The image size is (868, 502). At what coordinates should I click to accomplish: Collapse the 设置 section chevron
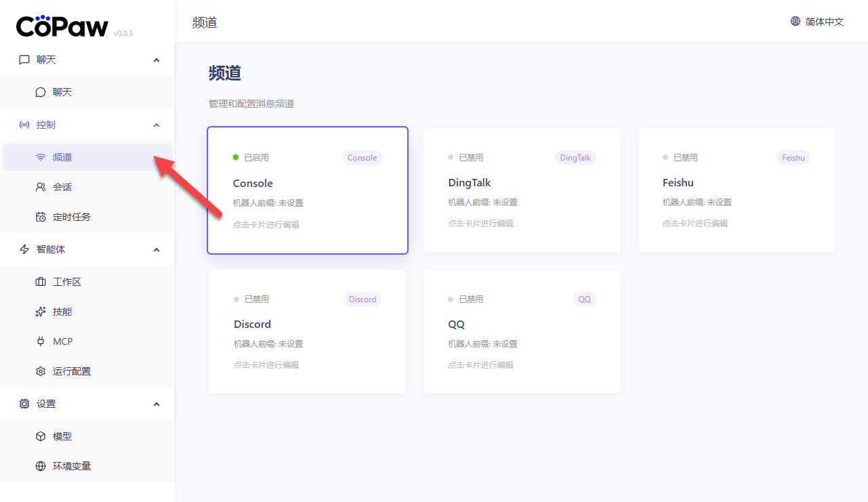[157, 404]
